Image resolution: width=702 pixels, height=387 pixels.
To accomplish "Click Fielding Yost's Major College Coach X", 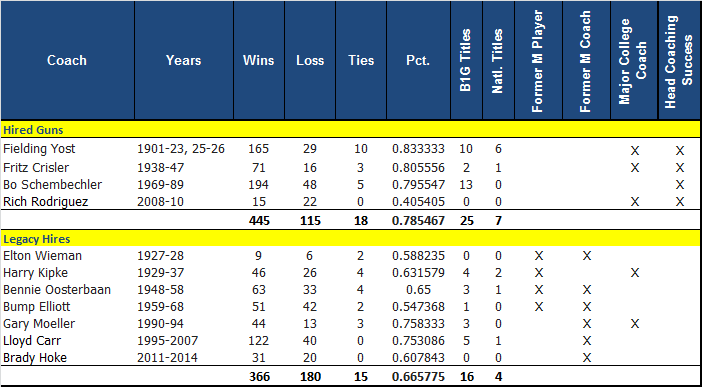I will [x=634, y=150].
